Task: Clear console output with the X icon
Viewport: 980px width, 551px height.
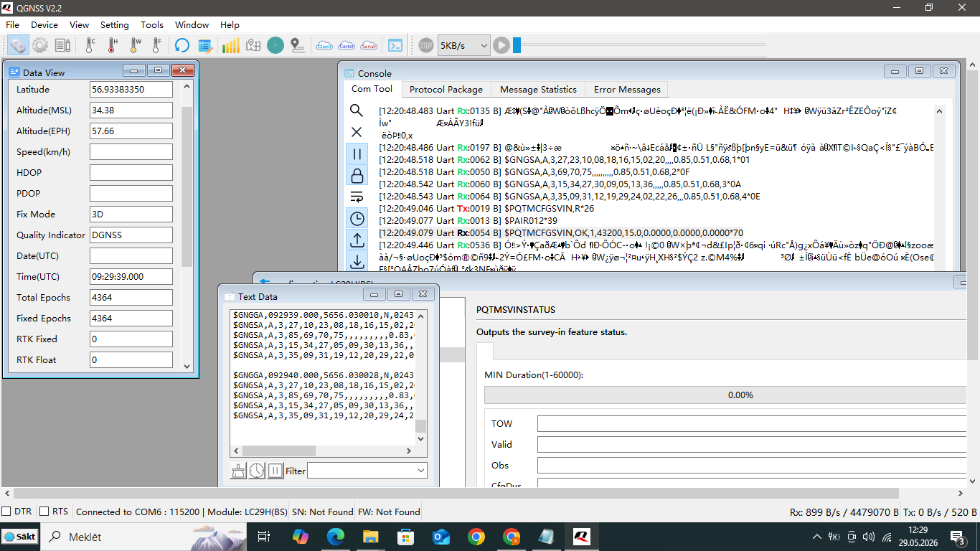Action: [x=357, y=132]
